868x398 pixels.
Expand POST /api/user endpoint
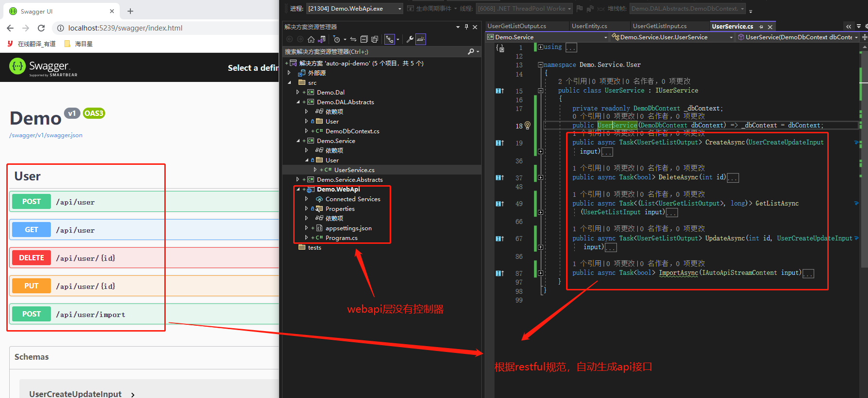point(144,202)
